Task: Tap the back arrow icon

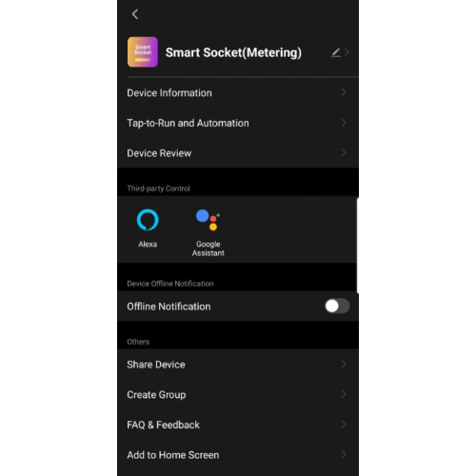Action: coord(135,14)
